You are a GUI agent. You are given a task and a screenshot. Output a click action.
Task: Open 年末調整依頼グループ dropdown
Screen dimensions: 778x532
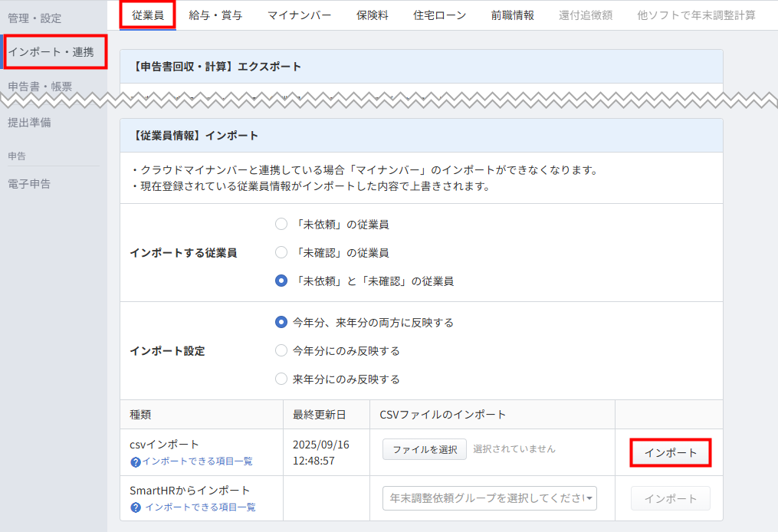pos(489,498)
